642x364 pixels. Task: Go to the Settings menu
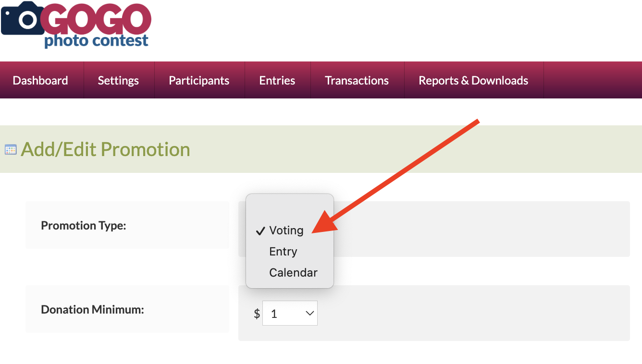pyautogui.click(x=118, y=81)
